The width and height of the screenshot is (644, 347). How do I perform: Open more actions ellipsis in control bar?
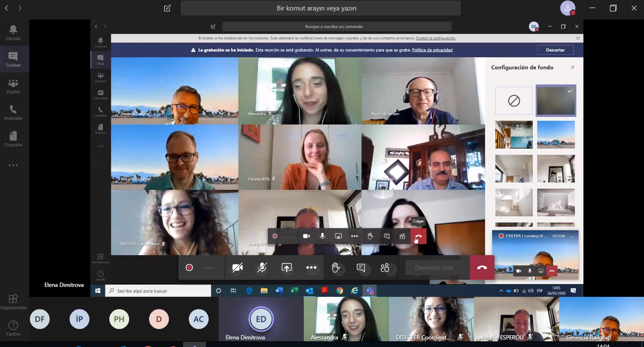coord(311,267)
